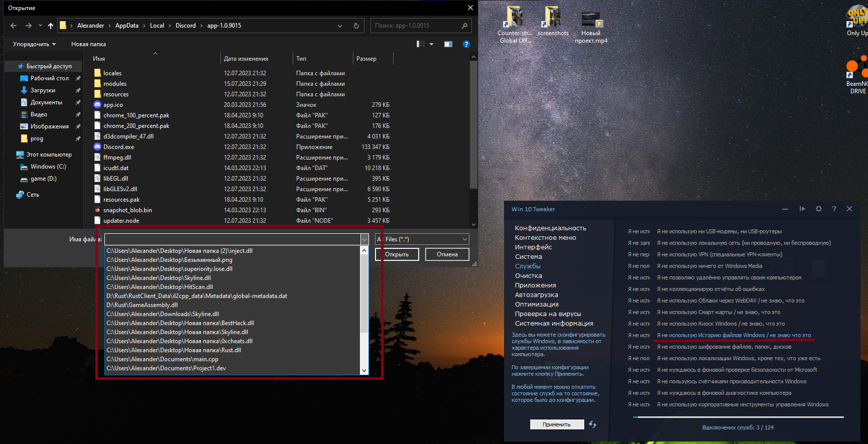
Task: Go up one folder level with the up arrow
Action: click(x=51, y=26)
